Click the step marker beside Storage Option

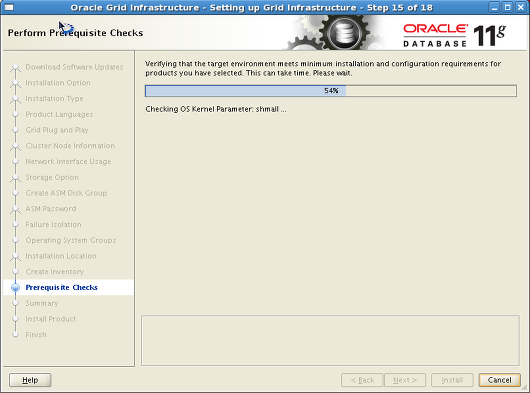point(15,177)
